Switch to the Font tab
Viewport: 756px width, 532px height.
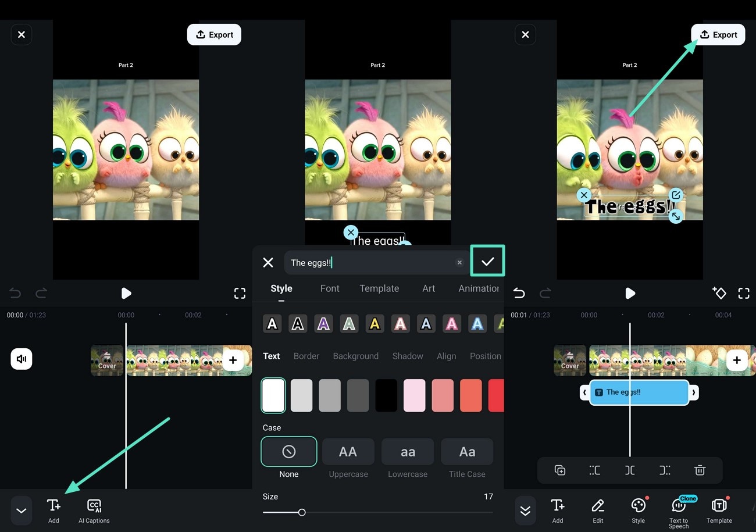coord(330,288)
